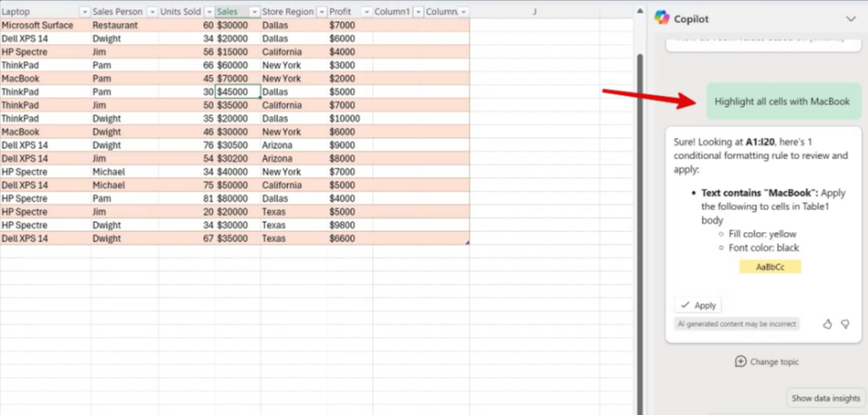Screen dimensions: 868x415
Task: Click the Copilot pane title text
Action: tap(691, 19)
